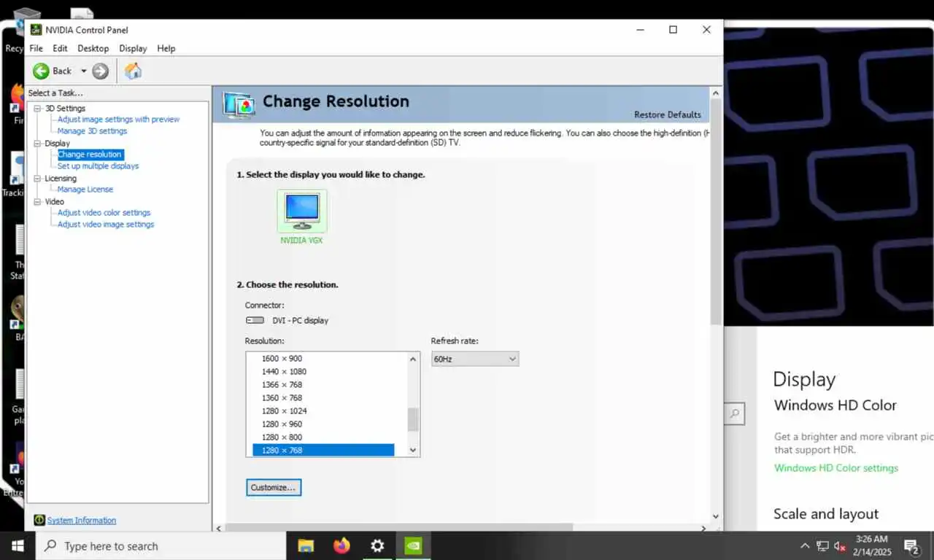Screen dimensions: 934x560
Task: Open Settings gear in taskbar
Action: (377, 545)
